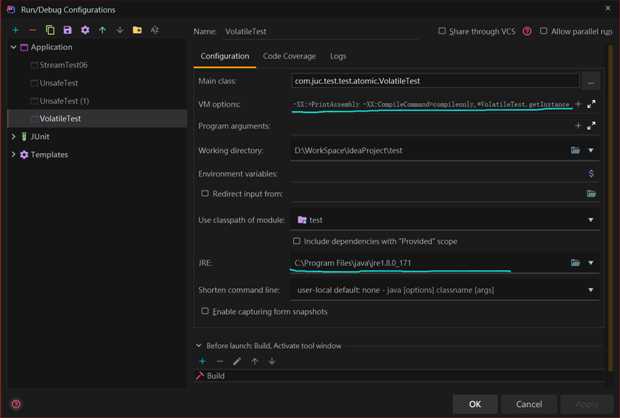Enable Share through VCS checkbox
Screen dimensions: 620x418
tap(442, 31)
